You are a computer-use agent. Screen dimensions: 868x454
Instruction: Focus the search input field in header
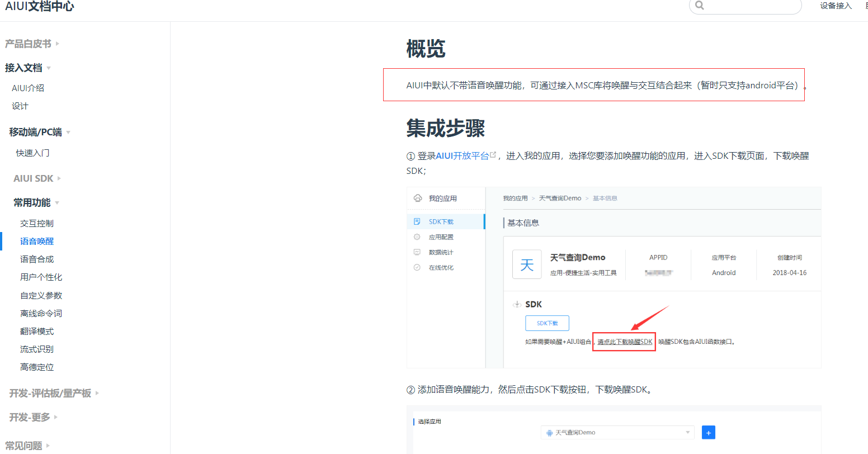click(x=746, y=6)
